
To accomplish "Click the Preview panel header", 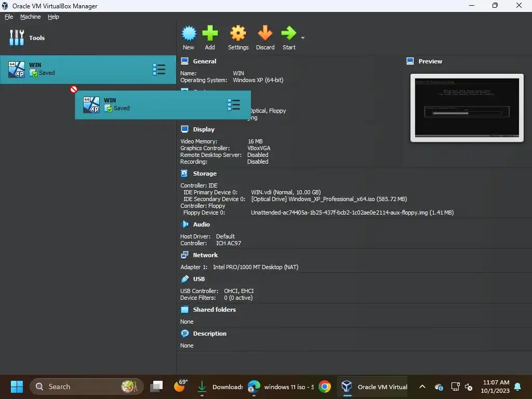I will 430,61.
